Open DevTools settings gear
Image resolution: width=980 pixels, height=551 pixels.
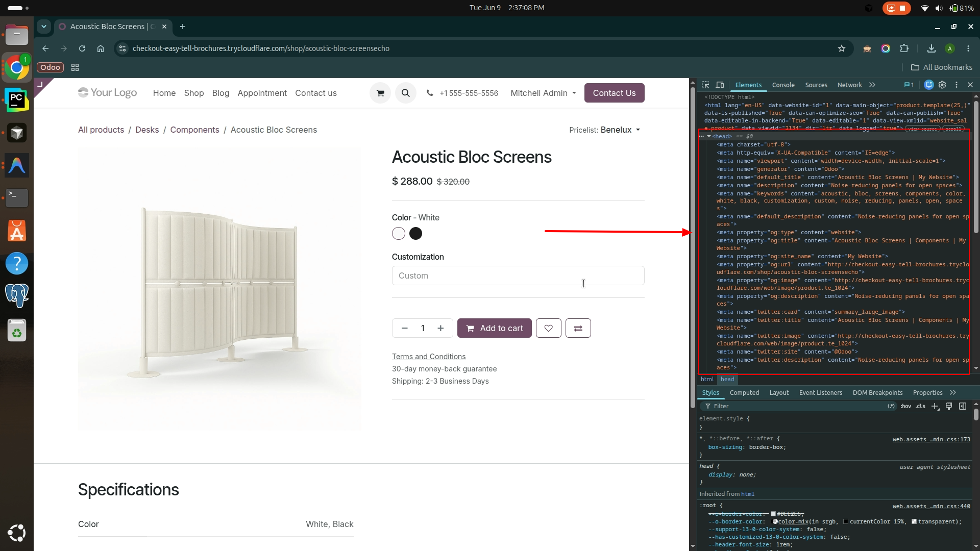(x=943, y=85)
